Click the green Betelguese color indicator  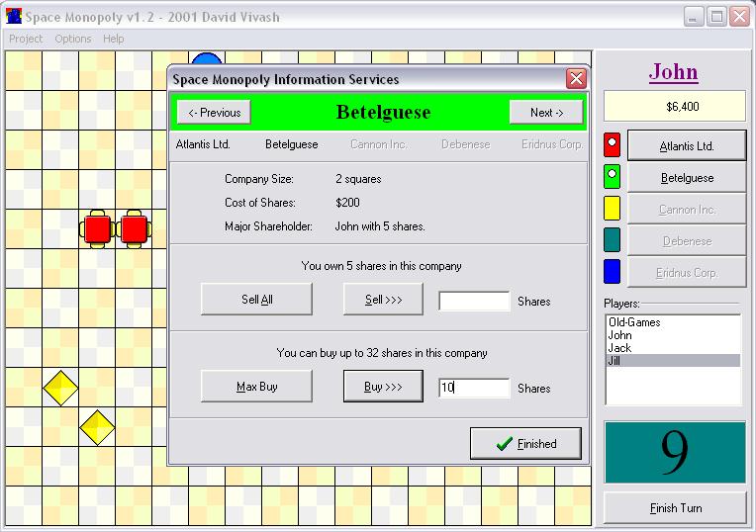(x=612, y=176)
